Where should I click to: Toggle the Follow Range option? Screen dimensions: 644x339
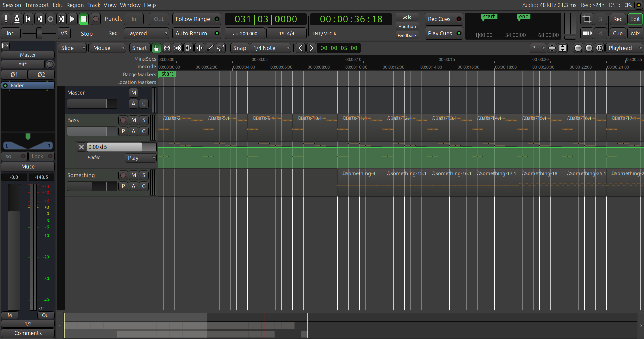[x=196, y=19]
